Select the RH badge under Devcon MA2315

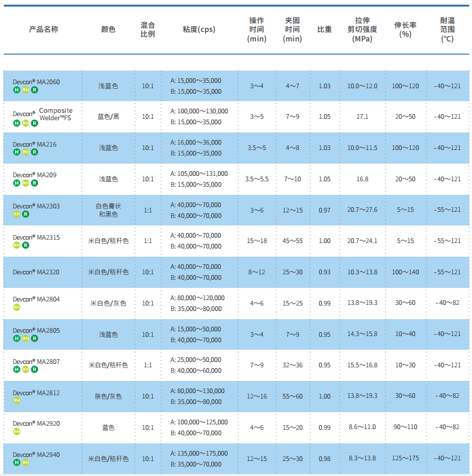click(x=17, y=245)
